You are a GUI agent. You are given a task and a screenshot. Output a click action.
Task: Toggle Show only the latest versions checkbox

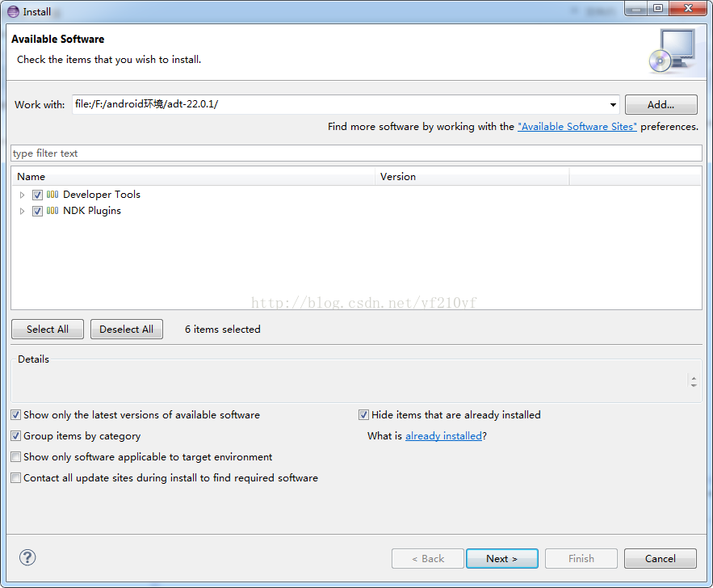click(x=16, y=414)
